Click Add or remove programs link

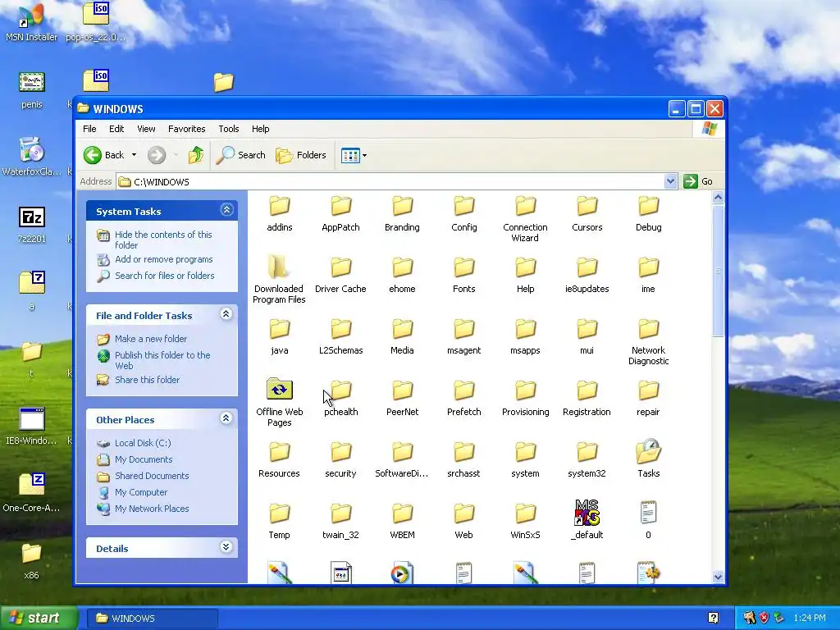pos(164,259)
